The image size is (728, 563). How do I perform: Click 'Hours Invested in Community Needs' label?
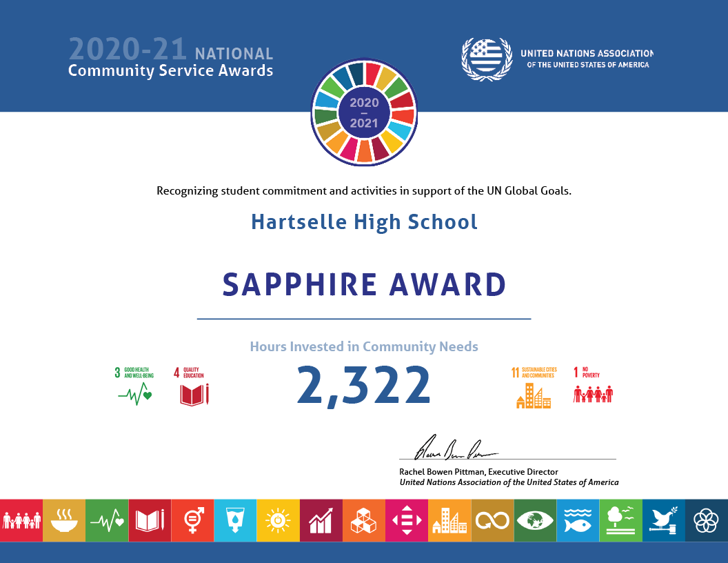click(x=364, y=346)
